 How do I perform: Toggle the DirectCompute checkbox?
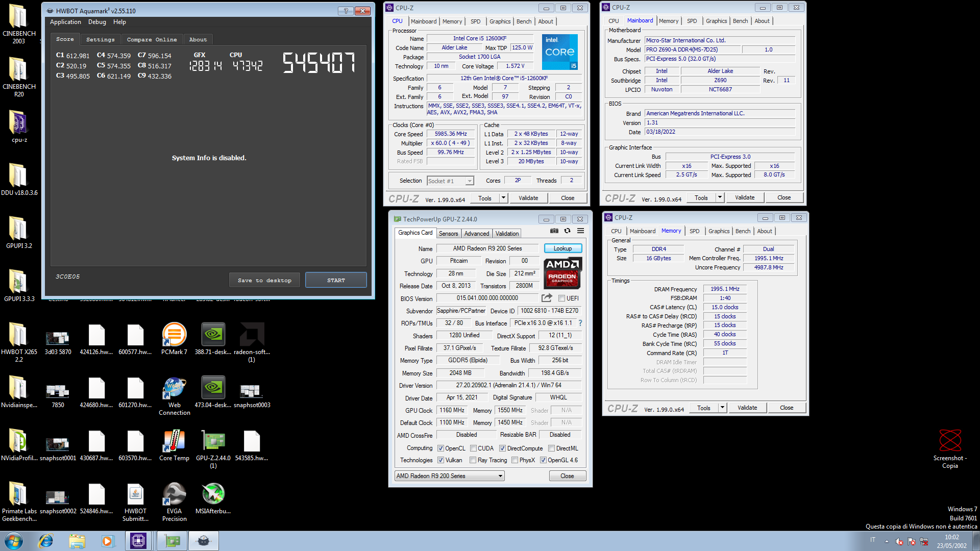[502, 448]
